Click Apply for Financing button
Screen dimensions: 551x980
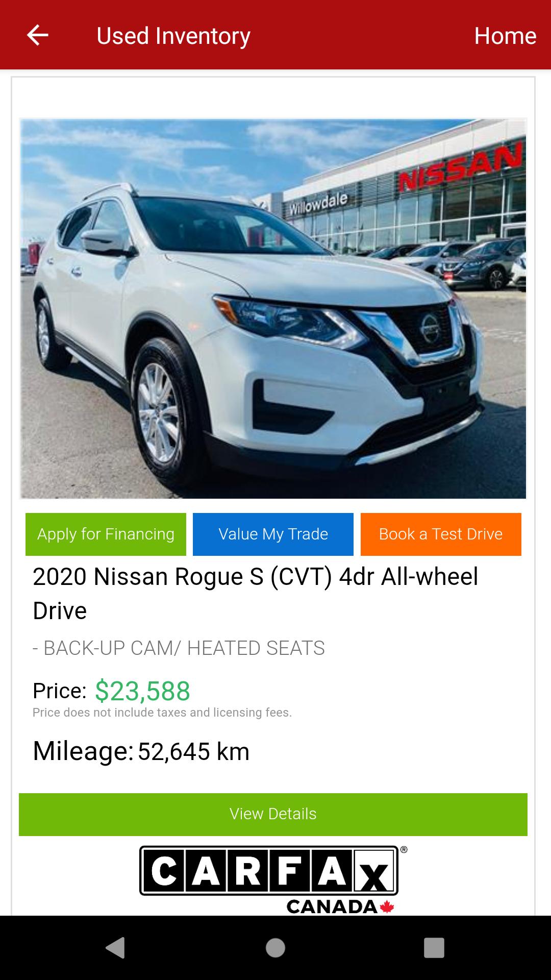[x=106, y=534]
